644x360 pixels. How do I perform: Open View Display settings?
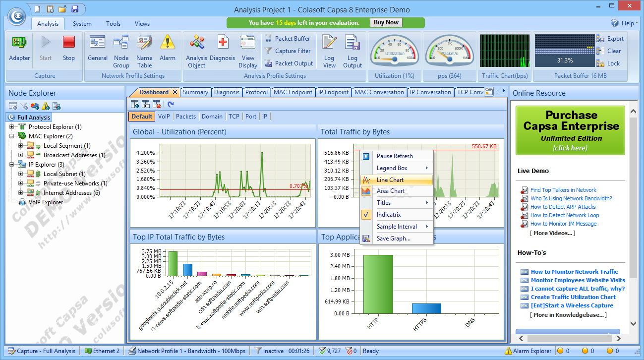(248, 52)
